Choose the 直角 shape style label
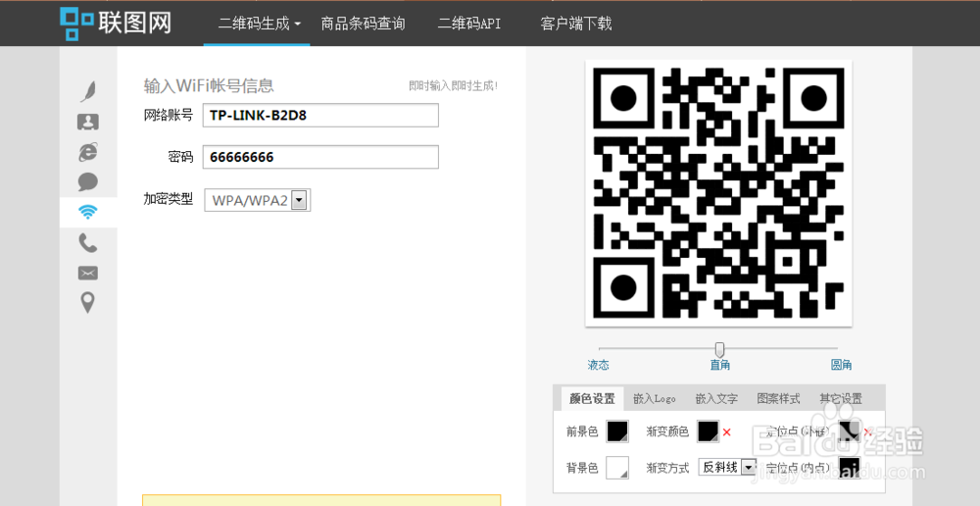The width and height of the screenshot is (980, 506). click(x=720, y=365)
